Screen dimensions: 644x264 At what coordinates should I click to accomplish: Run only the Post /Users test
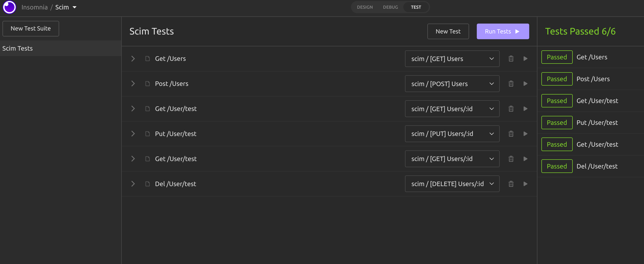(525, 84)
